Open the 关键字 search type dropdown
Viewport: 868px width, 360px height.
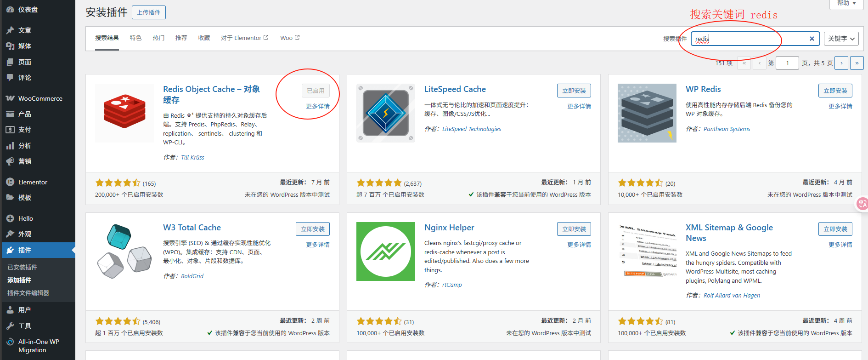pos(841,39)
